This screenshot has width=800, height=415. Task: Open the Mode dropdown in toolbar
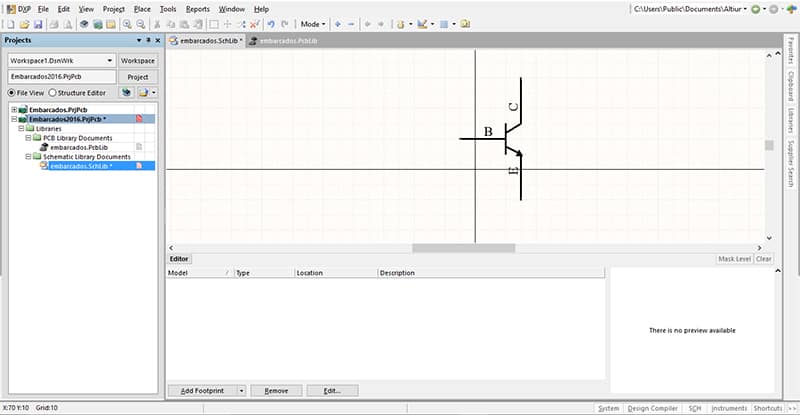coord(312,23)
